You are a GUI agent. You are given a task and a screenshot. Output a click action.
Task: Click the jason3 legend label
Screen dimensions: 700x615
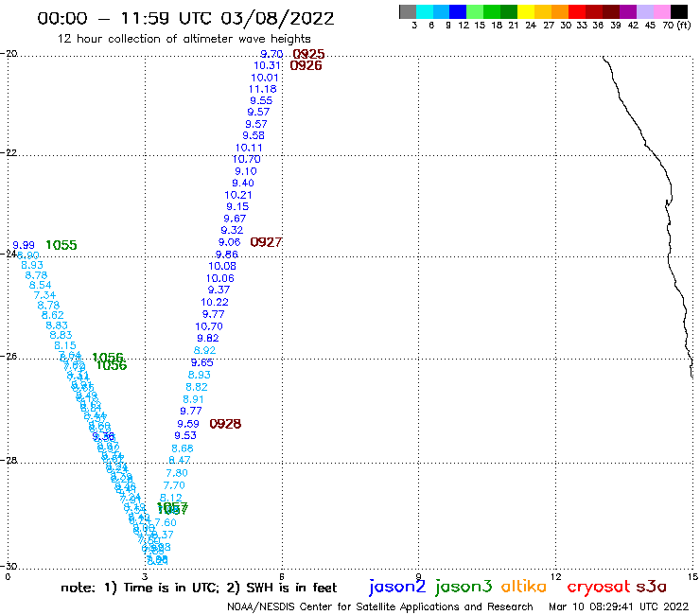[x=464, y=587]
